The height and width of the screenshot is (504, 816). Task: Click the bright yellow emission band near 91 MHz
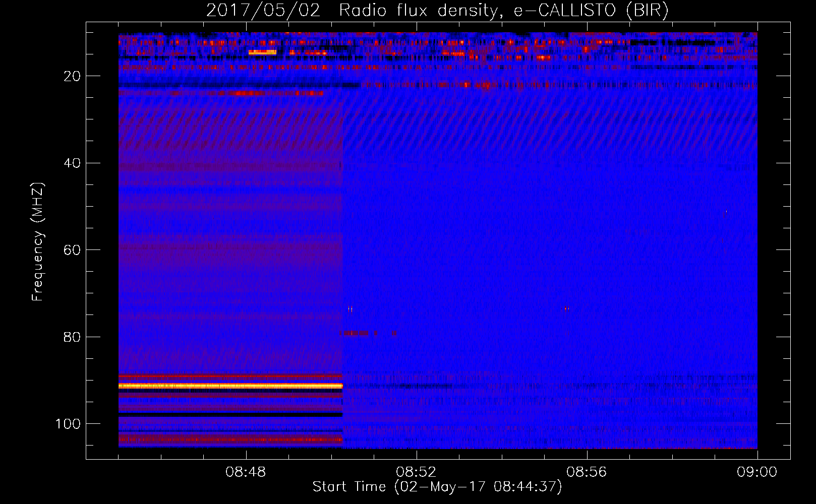[230, 386]
